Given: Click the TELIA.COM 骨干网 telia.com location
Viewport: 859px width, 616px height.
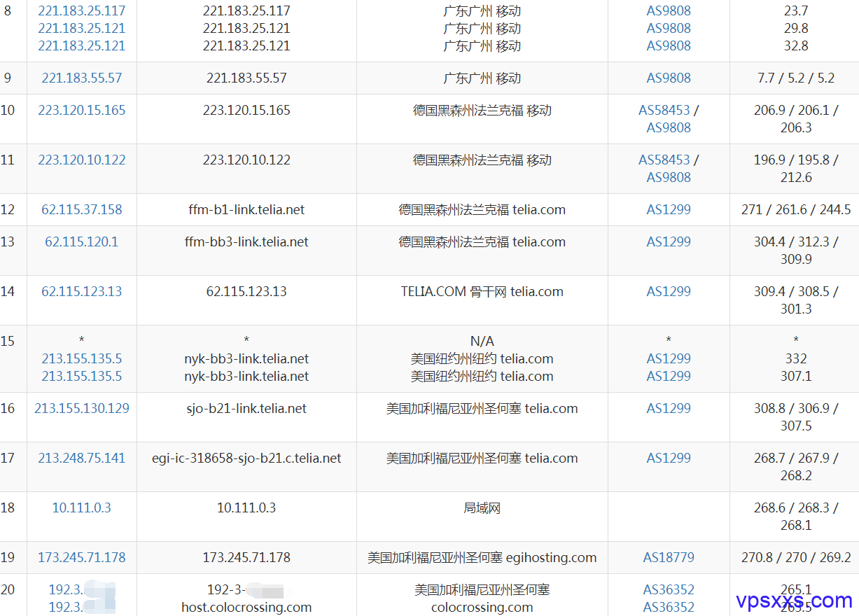Looking at the screenshot, I should pos(482,291).
